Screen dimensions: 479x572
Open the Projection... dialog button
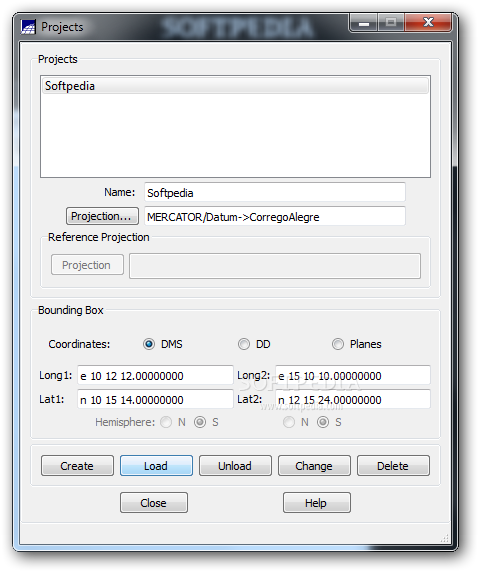pos(102,216)
